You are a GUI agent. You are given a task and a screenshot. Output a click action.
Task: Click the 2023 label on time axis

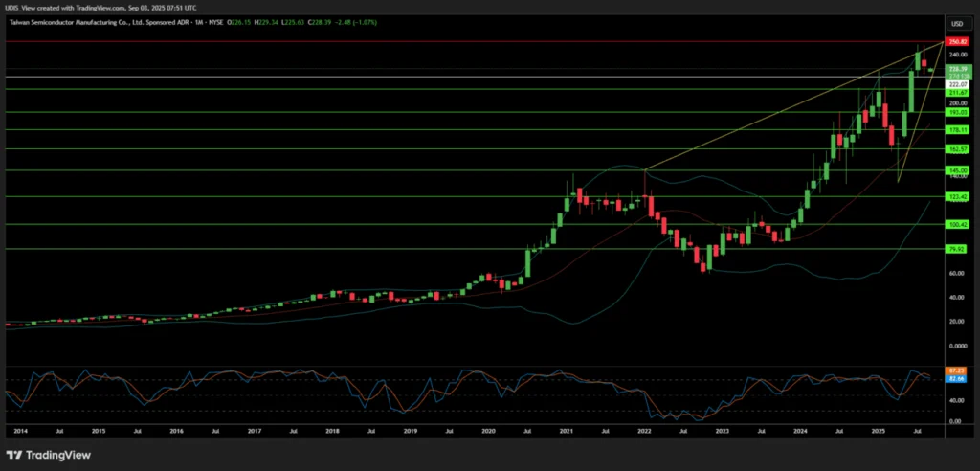pos(722,432)
